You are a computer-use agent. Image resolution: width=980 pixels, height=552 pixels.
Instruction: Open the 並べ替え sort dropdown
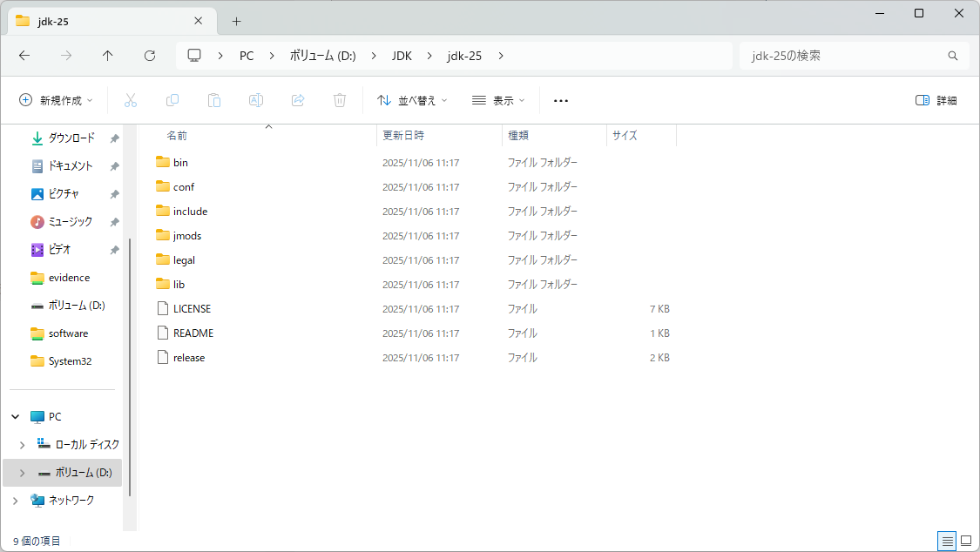(x=413, y=100)
